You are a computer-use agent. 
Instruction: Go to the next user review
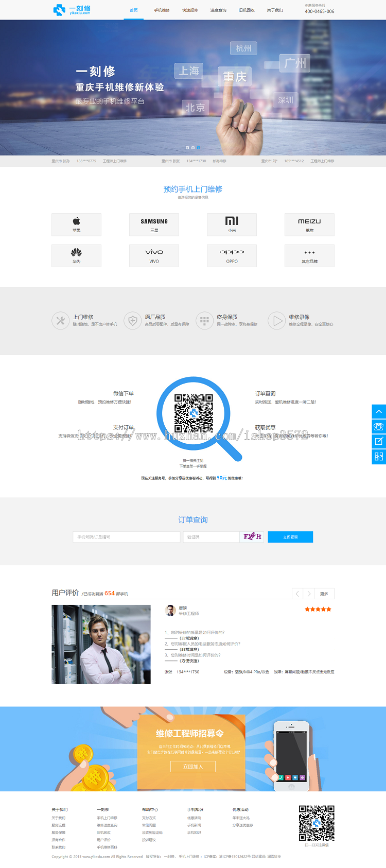coord(309,594)
